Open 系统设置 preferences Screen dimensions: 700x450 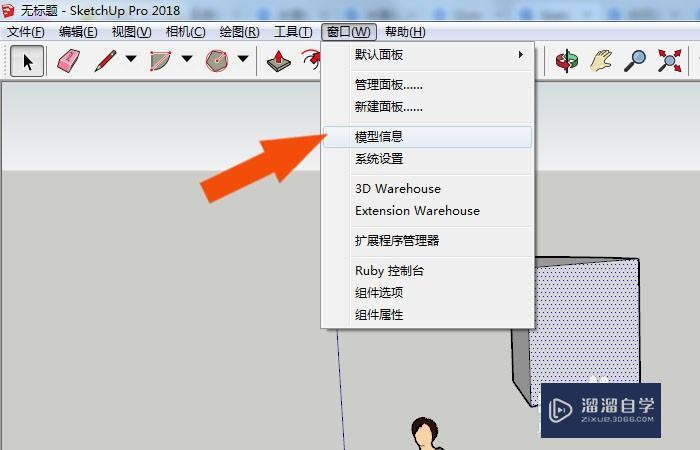click(429, 158)
